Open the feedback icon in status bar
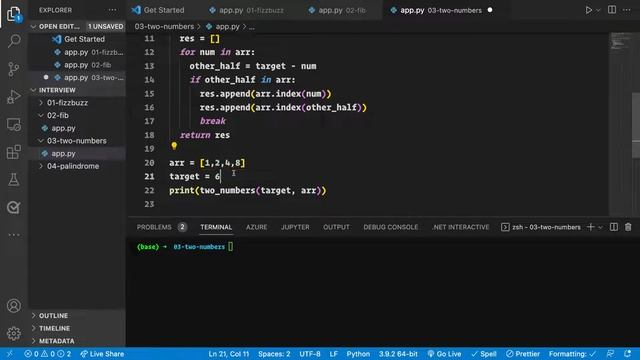The height and width of the screenshot is (360, 640). [x=611, y=354]
